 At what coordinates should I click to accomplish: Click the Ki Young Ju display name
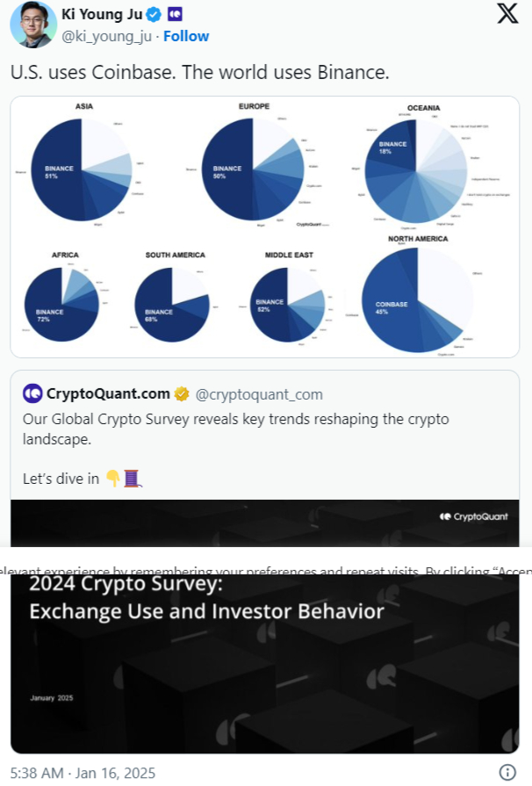[102, 15]
